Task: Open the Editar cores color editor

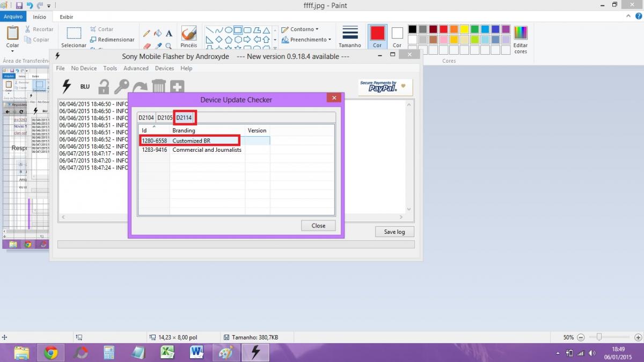Action: coord(521,40)
